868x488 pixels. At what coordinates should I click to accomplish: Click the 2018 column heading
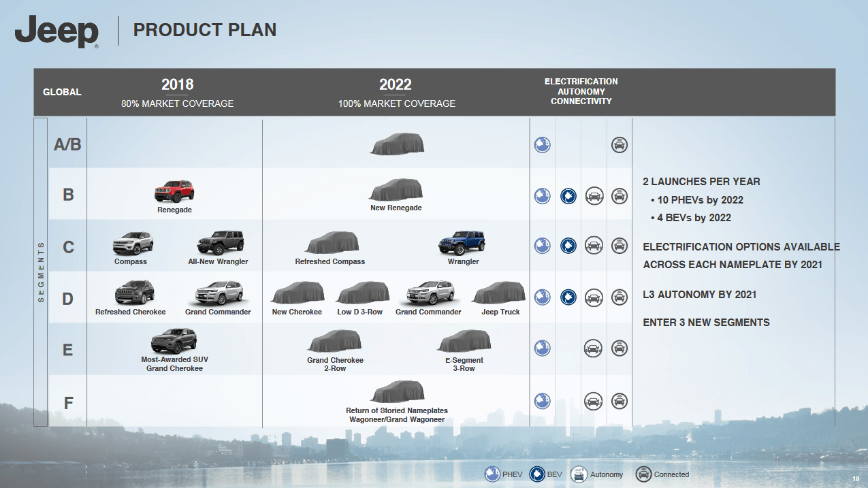pyautogui.click(x=178, y=84)
